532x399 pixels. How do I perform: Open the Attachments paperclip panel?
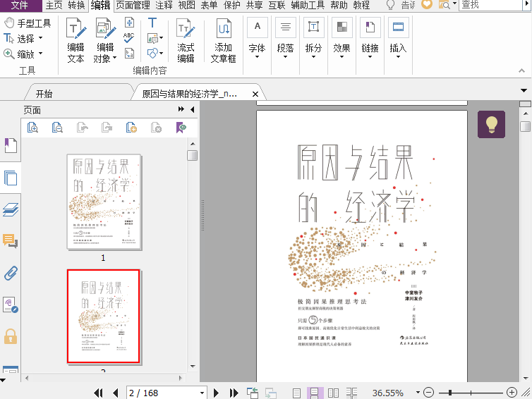11,273
